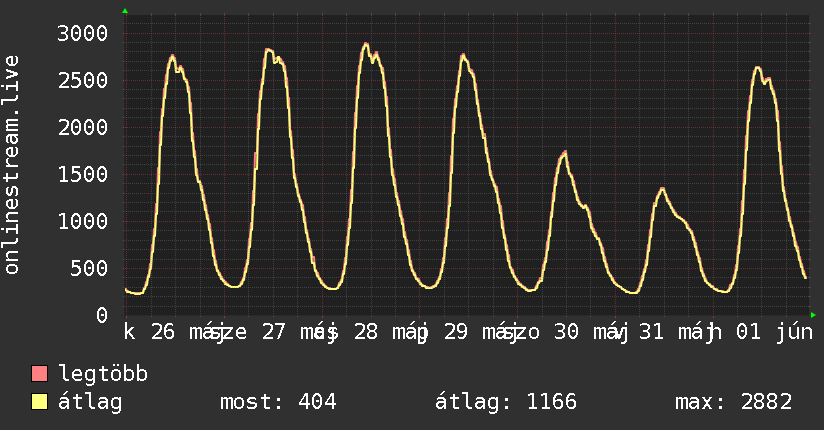The width and height of the screenshot is (824, 430).
Task: Click the 27 date label on x-axis
Action: [x=274, y=332]
